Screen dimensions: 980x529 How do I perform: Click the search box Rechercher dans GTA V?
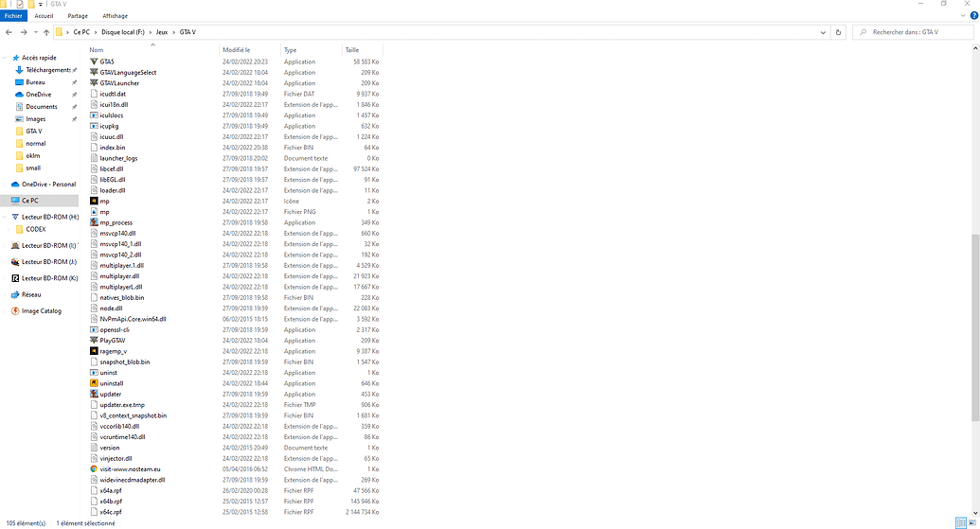coord(913,32)
